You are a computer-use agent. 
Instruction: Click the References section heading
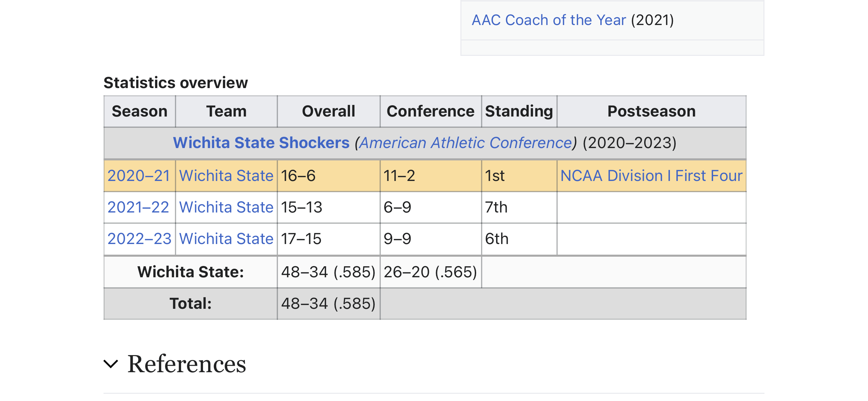point(187,364)
